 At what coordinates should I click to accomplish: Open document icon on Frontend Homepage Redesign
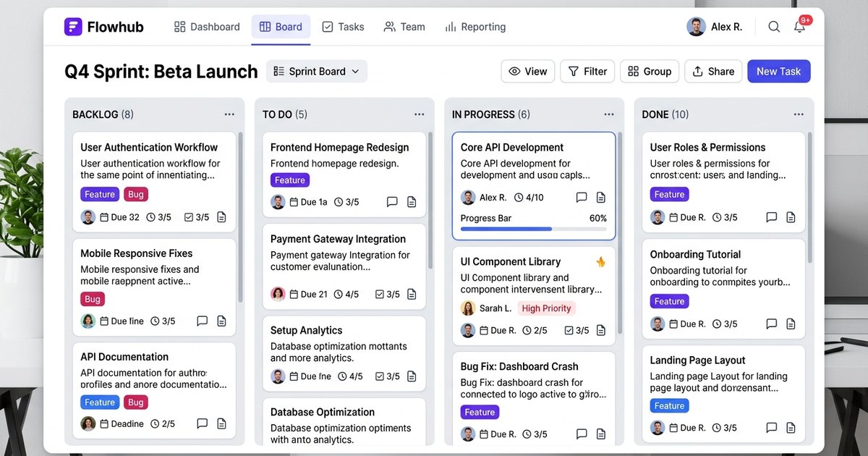tap(412, 202)
